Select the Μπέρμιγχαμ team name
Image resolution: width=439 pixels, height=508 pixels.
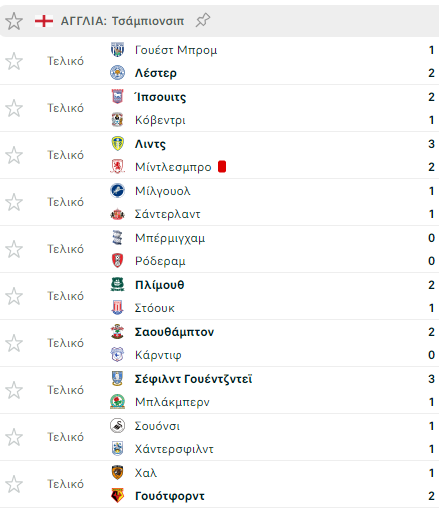point(170,238)
